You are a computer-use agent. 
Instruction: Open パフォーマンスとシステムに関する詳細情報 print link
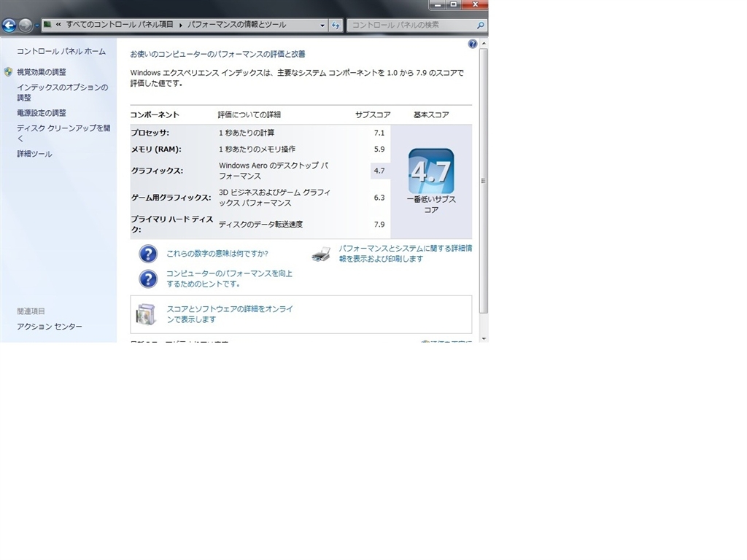[x=406, y=253]
